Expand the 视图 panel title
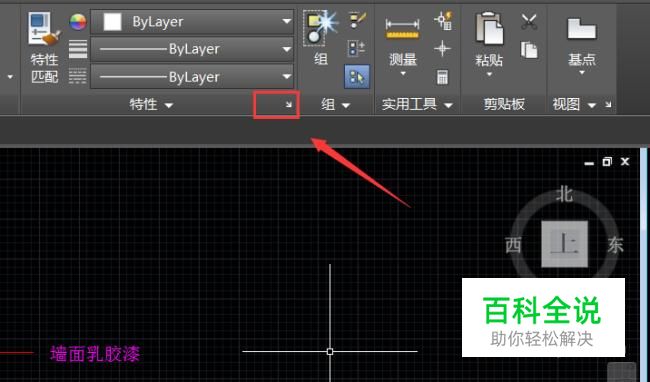This screenshot has height=382, width=650. pyautogui.click(x=574, y=104)
